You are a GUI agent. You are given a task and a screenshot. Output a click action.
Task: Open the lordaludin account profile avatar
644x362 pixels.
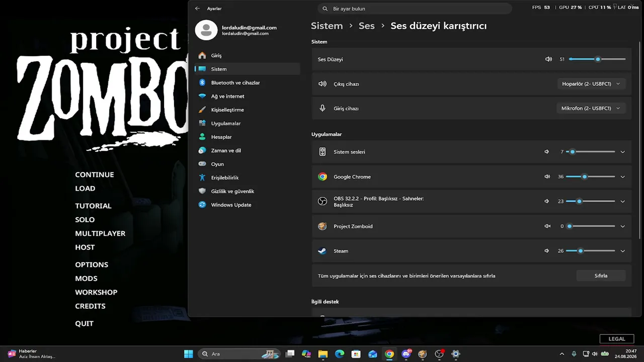(x=206, y=30)
